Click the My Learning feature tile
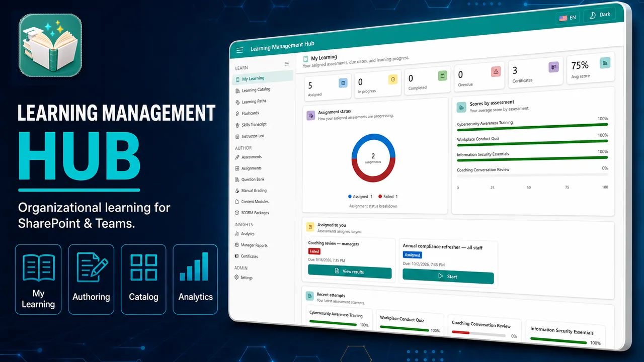 [38, 279]
